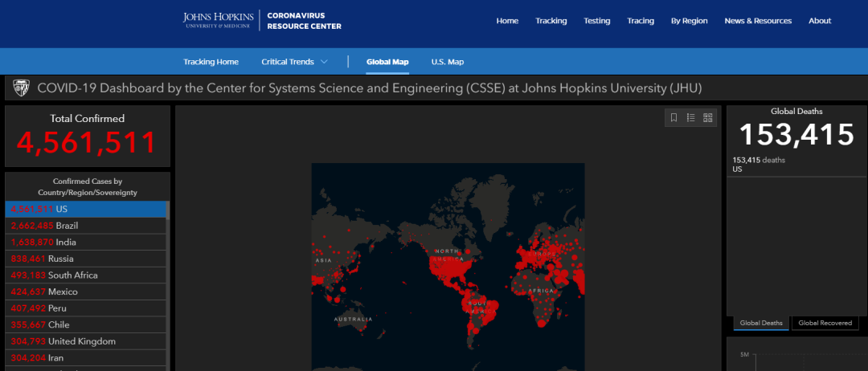Go to Tracking Home link
The width and height of the screenshot is (868, 371).
[211, 62]
